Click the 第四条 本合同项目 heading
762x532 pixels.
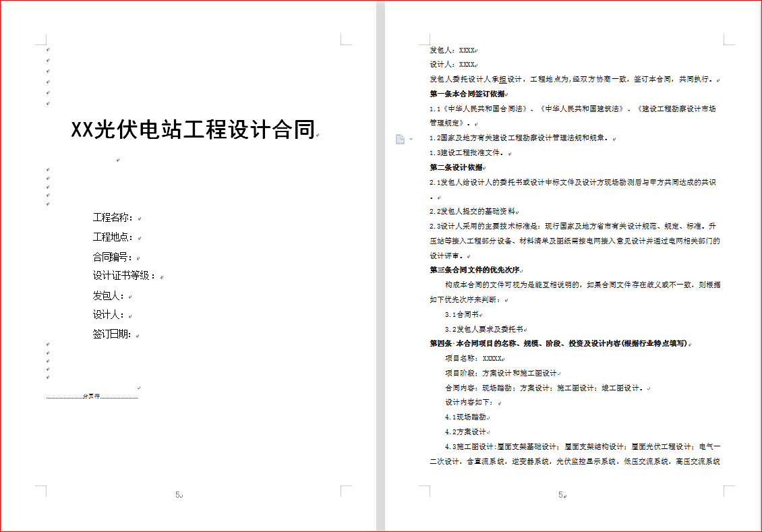[x=558, y=343]
